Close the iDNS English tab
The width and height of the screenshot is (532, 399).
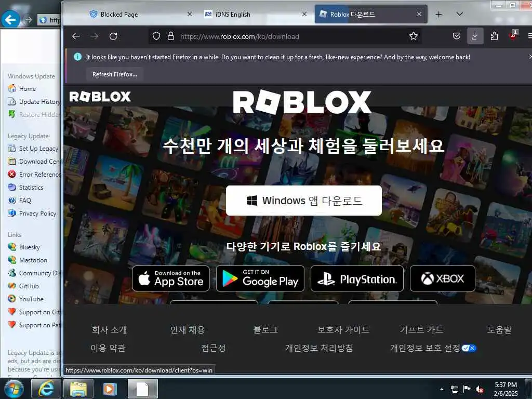(x=304, y=14)
